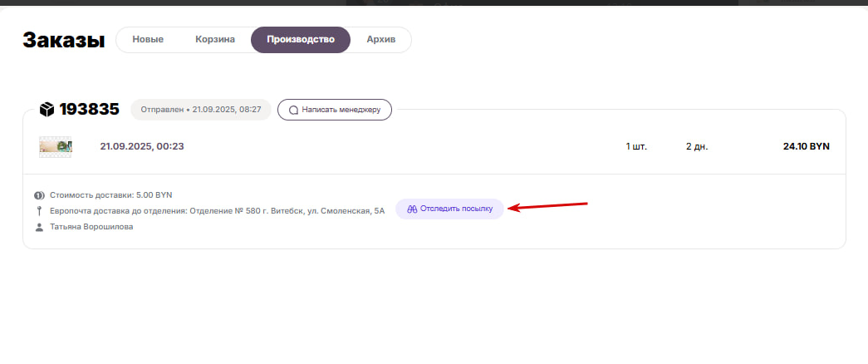The image size is (868, 364).
Task: Go to the Архив tab
Action: [381, 40]
